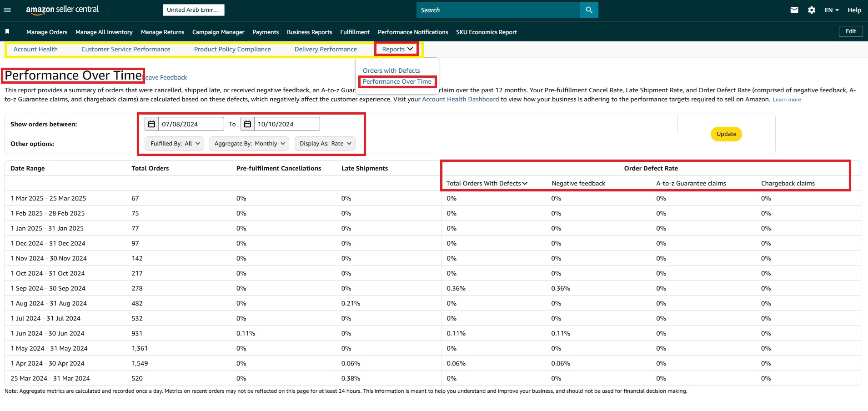
Task: Click the Date Range column header
Action: 28,168
